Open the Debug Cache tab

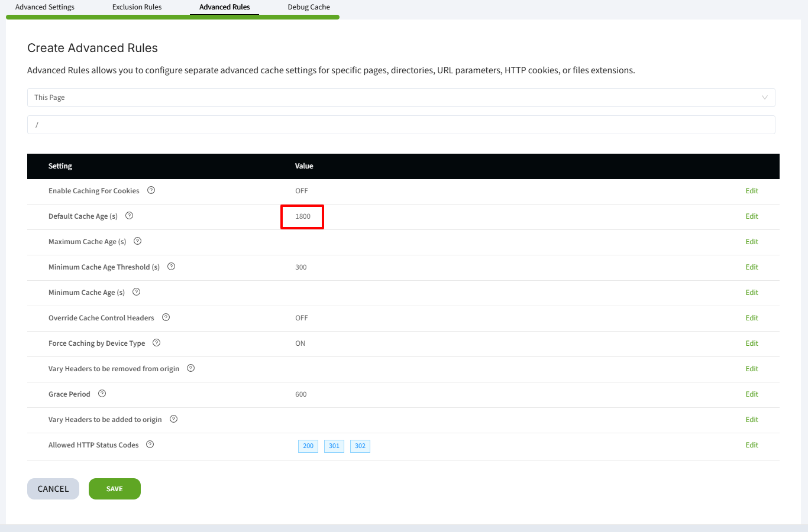coord(309,7)
